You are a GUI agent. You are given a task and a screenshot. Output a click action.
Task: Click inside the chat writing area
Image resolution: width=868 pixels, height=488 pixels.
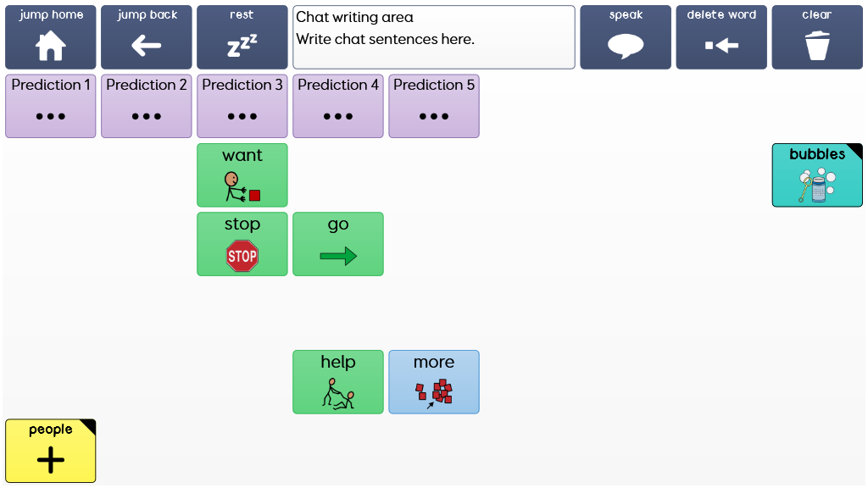pos(433,37)
